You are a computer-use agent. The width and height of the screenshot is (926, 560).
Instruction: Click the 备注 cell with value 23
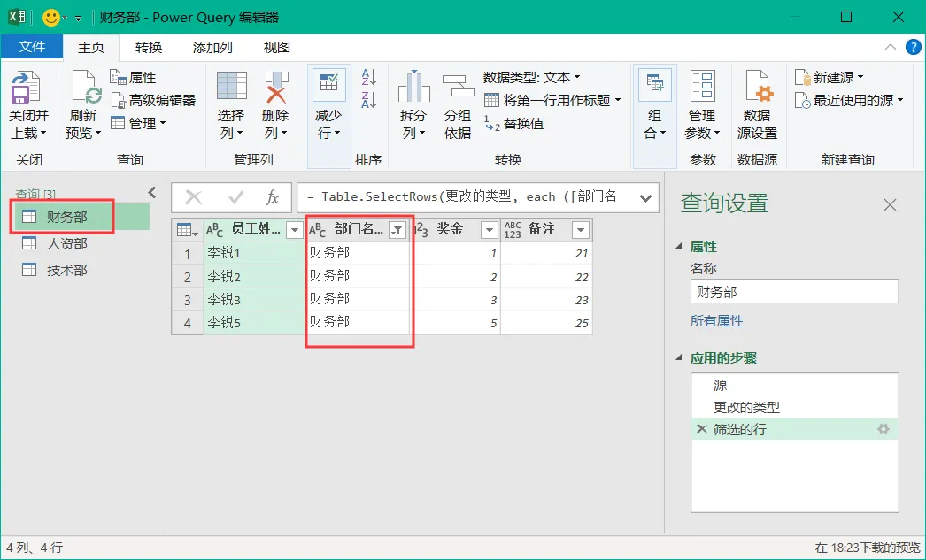point(546,300)
